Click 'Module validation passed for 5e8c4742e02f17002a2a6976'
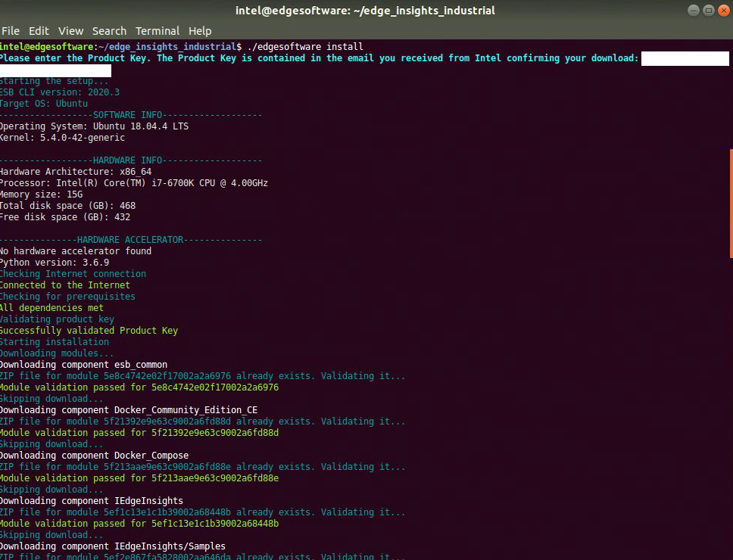 click(x=139, y=387)
